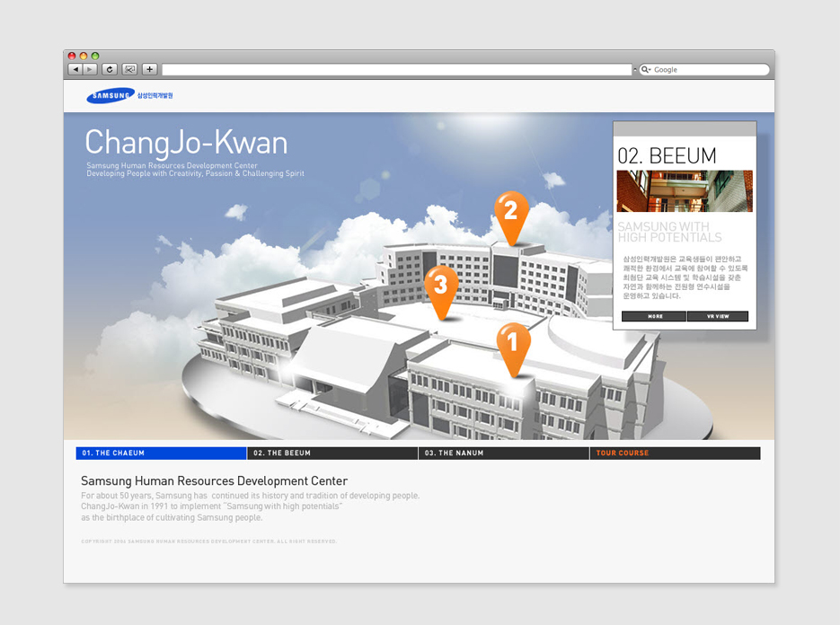The image size is (840, 625).
Task: Click the Samsung oval logo
Action: (x=111, y=96)
